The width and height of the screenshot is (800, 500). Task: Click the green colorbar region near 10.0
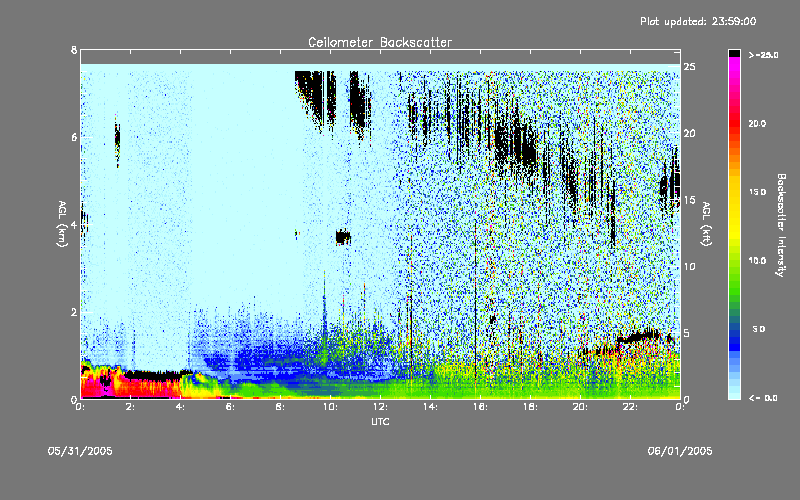(735, 263)
